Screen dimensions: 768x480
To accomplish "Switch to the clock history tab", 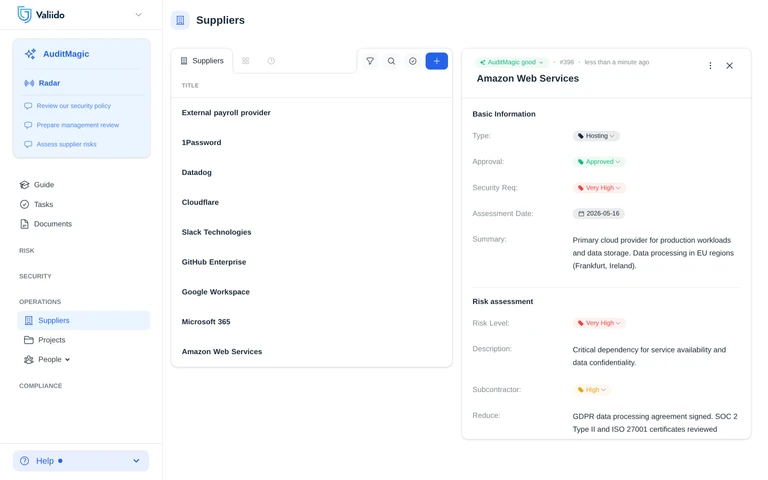I will (271, 61).
